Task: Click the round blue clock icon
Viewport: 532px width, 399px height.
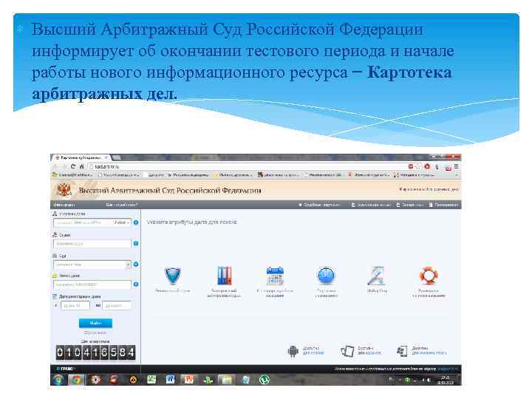Action: pyautogui.click(x=326, y=275)
